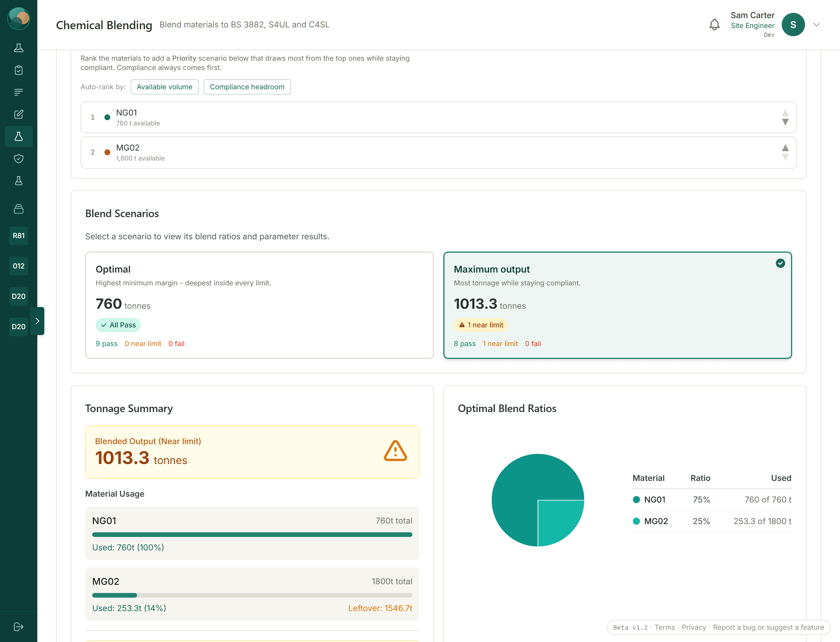This screenshot has width=840, height=642.
Task: Open the Terms link
Action: click(665, 627)
